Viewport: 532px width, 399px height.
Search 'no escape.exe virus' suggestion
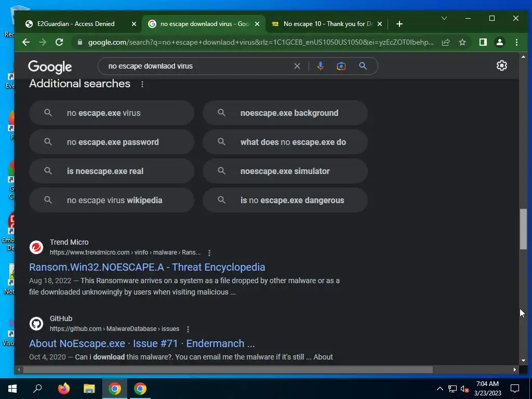pyautogui.click(x=112, y=113)
